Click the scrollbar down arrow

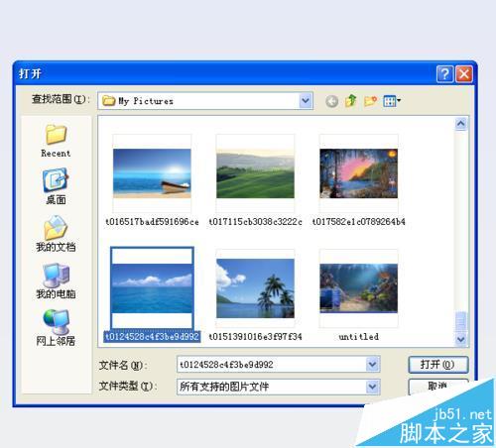click(x=461, y=339)
